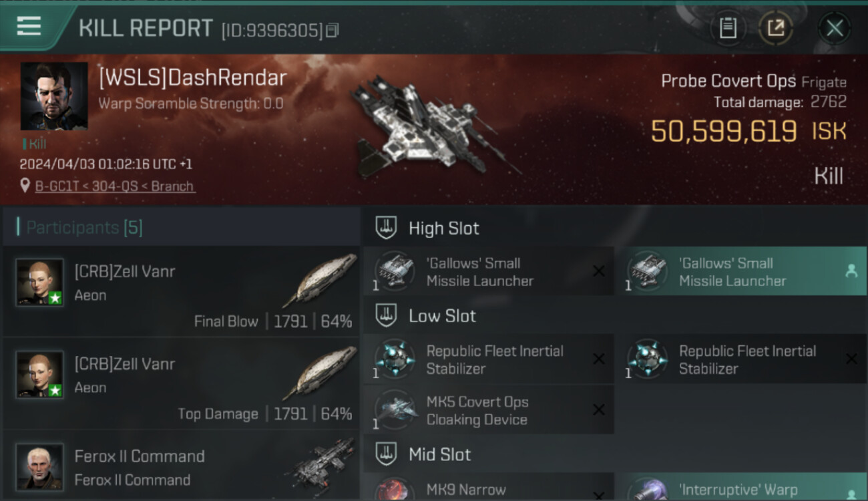868x501 pixels.
Task: Open the B-GC1T location link
Action: pos(115,186)
